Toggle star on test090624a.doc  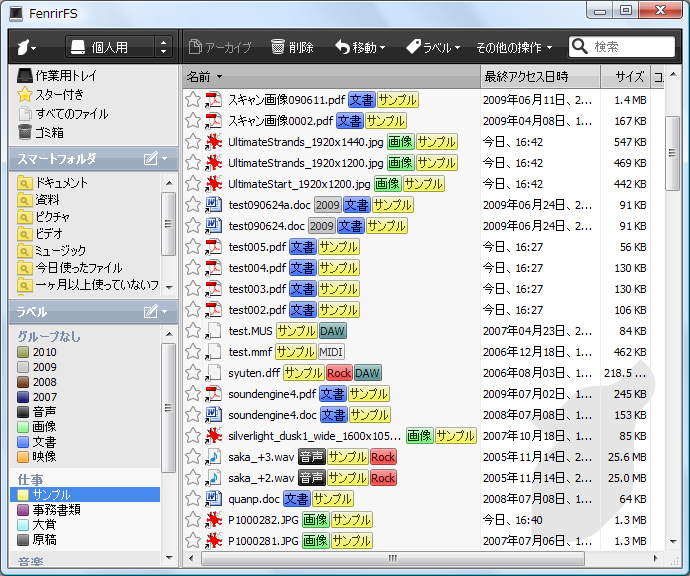pos(193,205)
